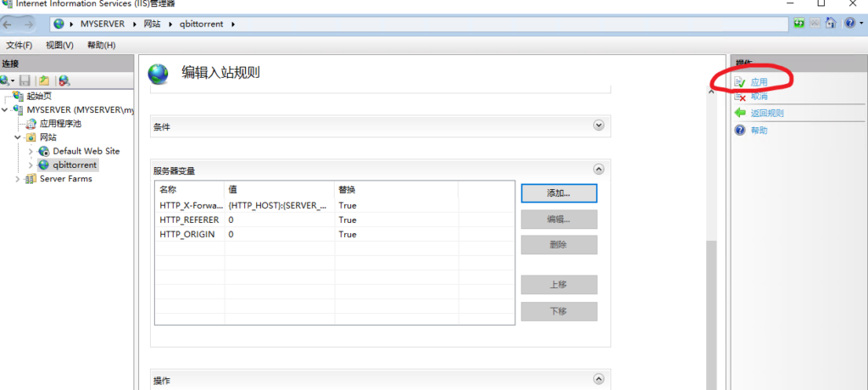
Task: Click the 添加... button
Action: click(559, 193)
